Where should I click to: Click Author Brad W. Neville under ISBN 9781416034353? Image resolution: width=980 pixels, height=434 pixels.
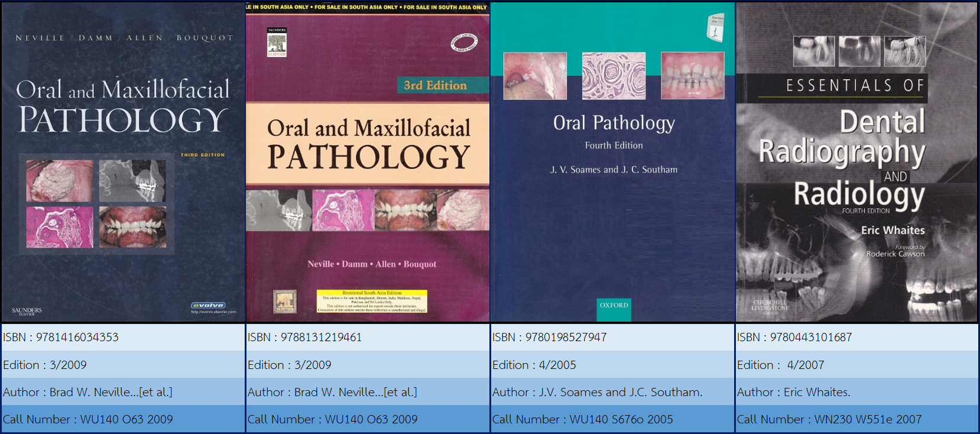pyautogui.click(x=123, y=392)
